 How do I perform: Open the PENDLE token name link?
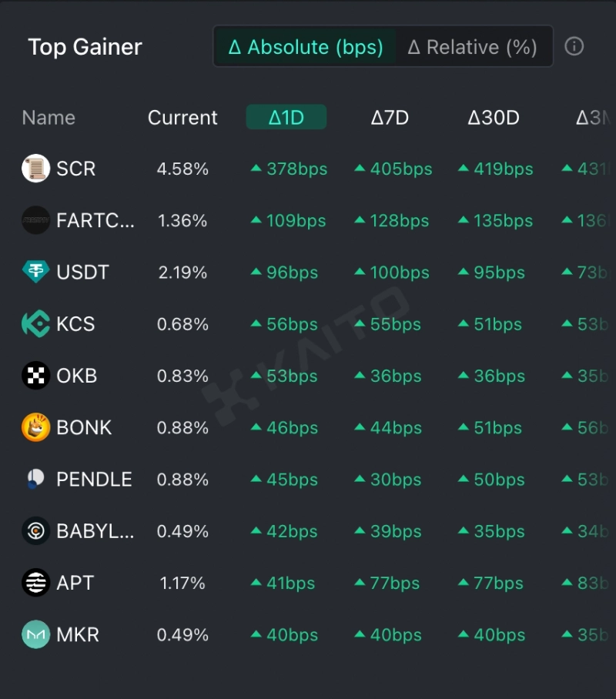[x=94, y=480]
